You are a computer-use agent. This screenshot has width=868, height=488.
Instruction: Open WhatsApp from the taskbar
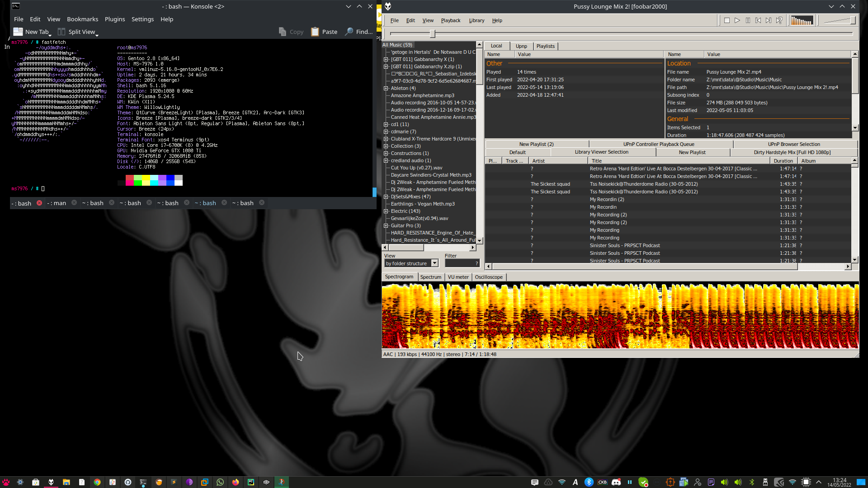click(220, 482)
